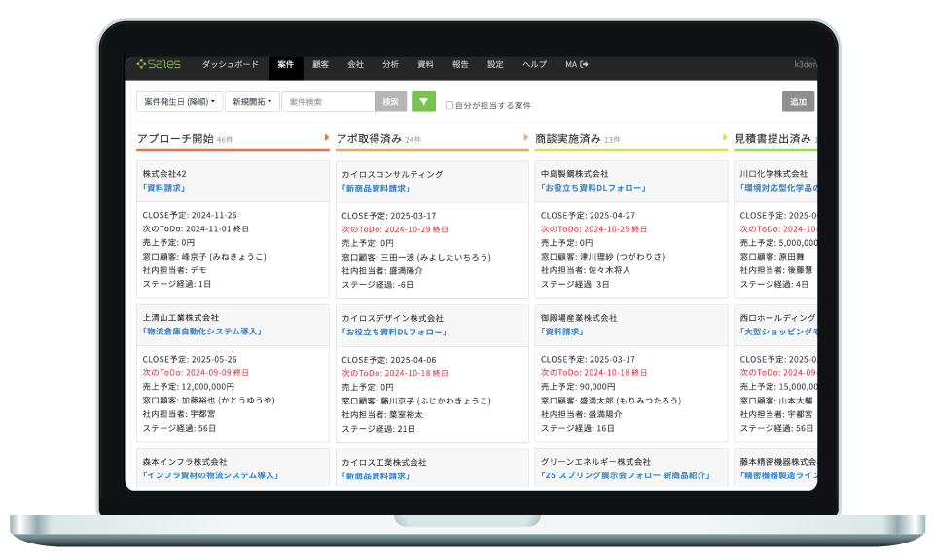
Task: Expand the 案件発生日 (降順) sort dropdown
Action: click(x=179, y=101)
